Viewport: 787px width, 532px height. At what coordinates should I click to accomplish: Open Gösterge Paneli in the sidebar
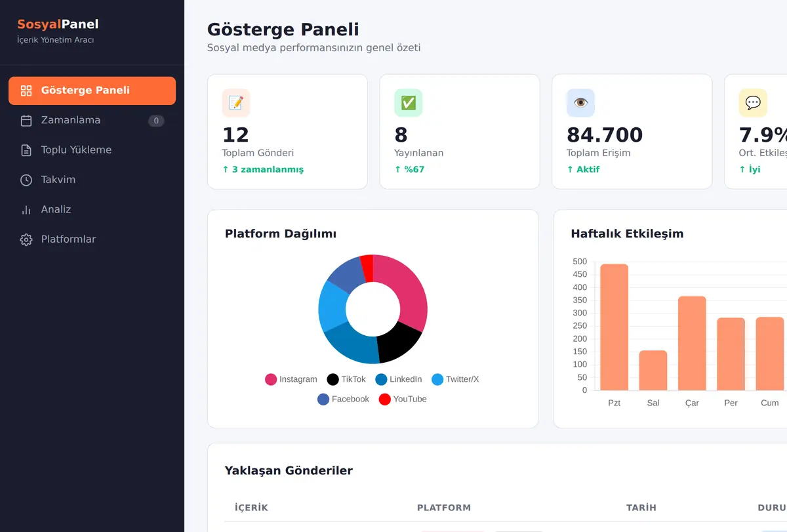(92, 91)
